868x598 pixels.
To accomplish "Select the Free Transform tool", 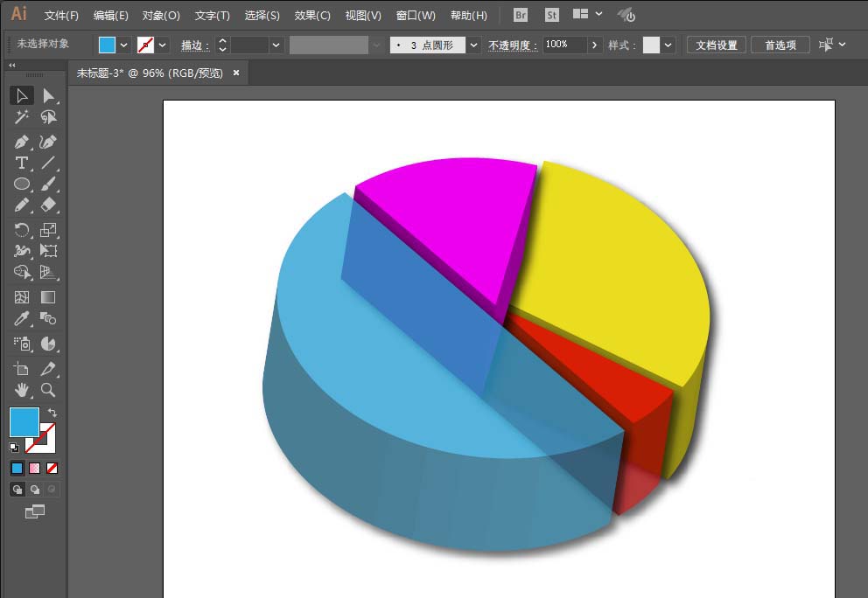I will tap(48, 251).
